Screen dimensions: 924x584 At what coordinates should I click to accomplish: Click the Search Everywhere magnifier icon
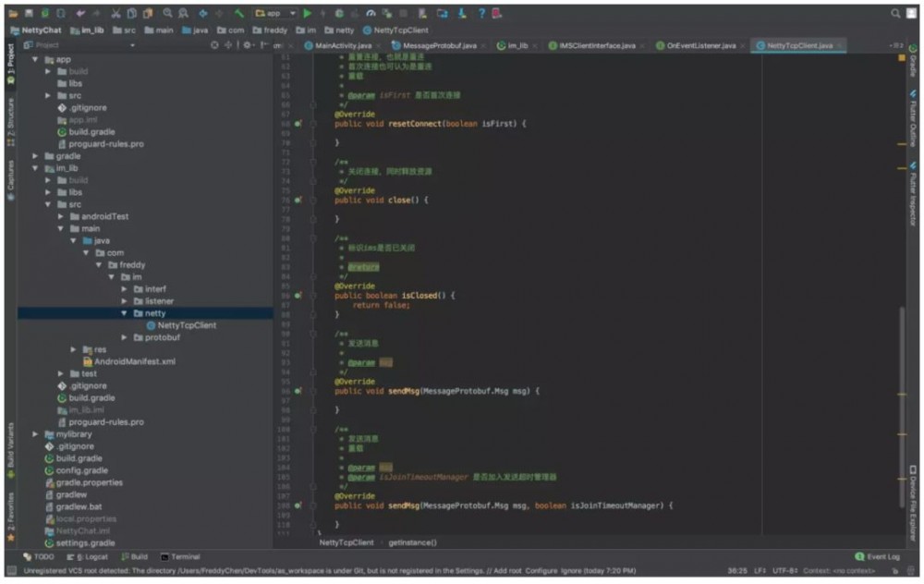[896, 14]
